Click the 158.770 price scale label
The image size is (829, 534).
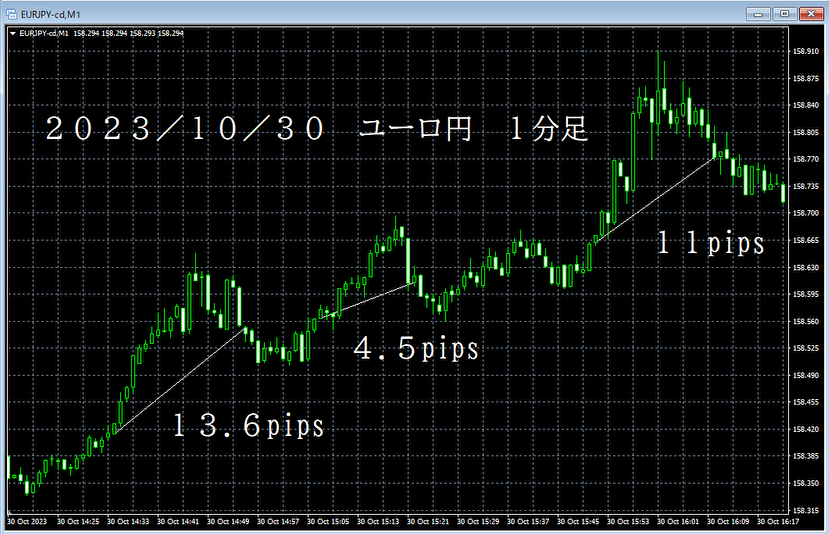click(806, 159)
